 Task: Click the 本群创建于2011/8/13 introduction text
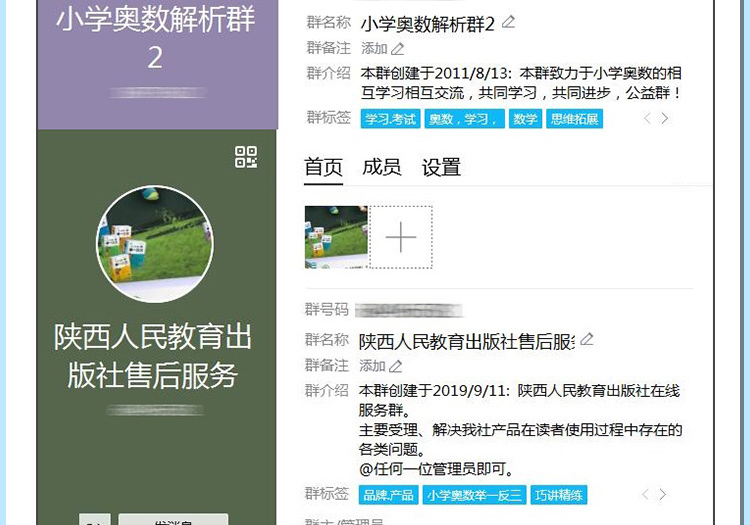(521, 83)
